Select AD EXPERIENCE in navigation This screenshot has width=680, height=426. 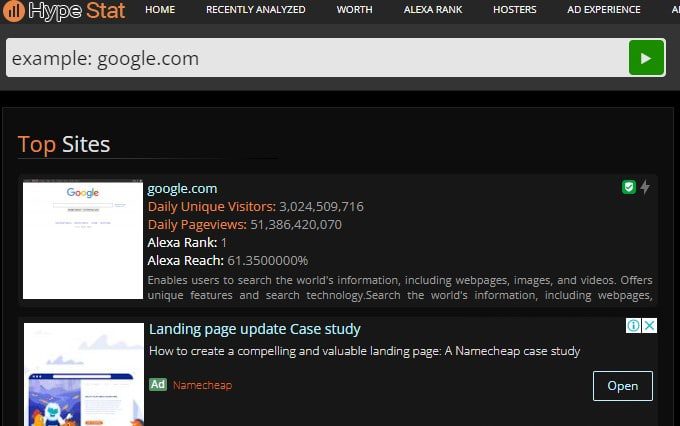[604, 10]
